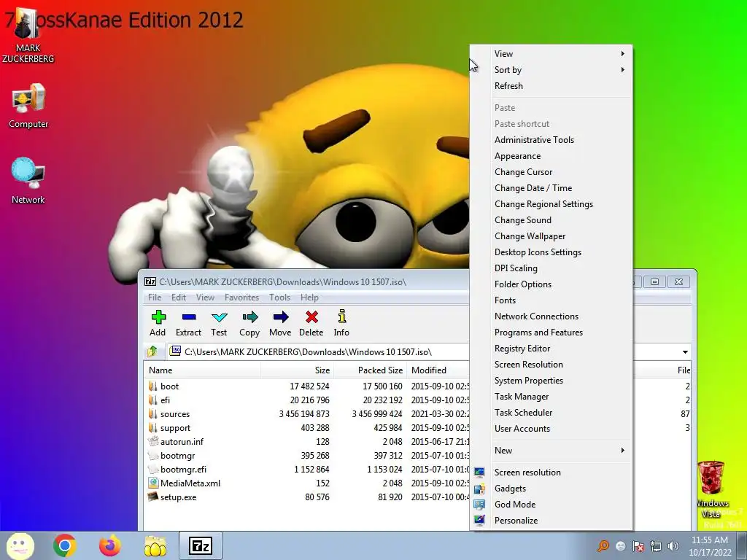Select the MediaMeta.xml file icon

coord(153,483)
